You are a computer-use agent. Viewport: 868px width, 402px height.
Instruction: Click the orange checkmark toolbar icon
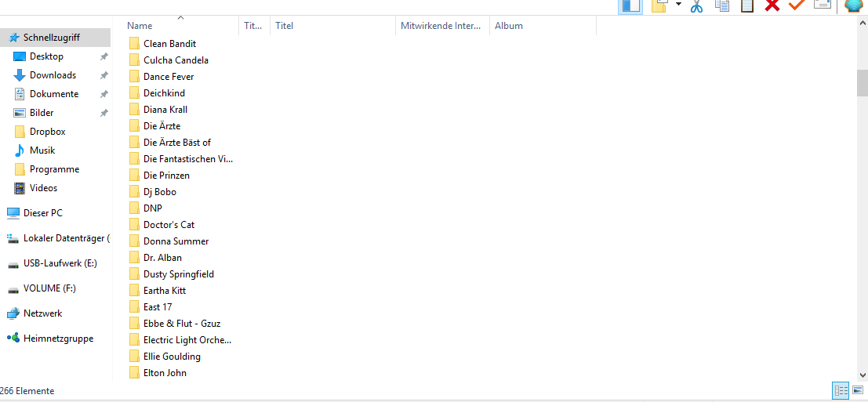click(x=797, y=5)
